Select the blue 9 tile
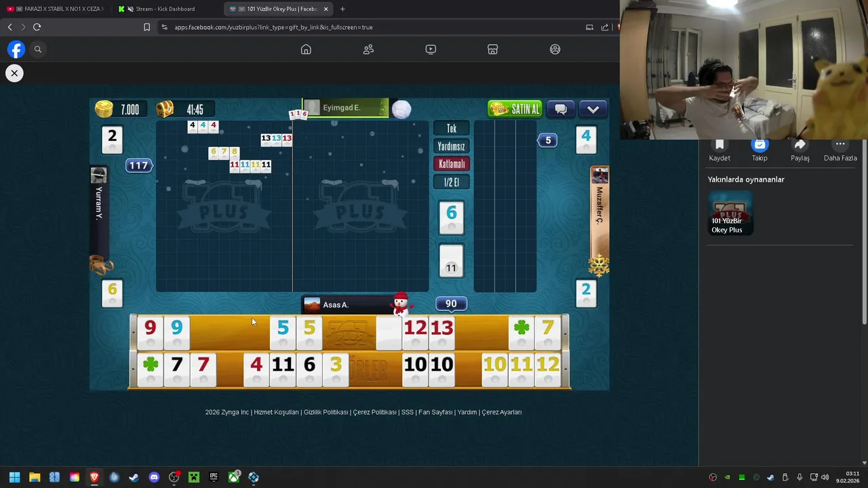This screenshot has width=868, height=488. (176, 332)
